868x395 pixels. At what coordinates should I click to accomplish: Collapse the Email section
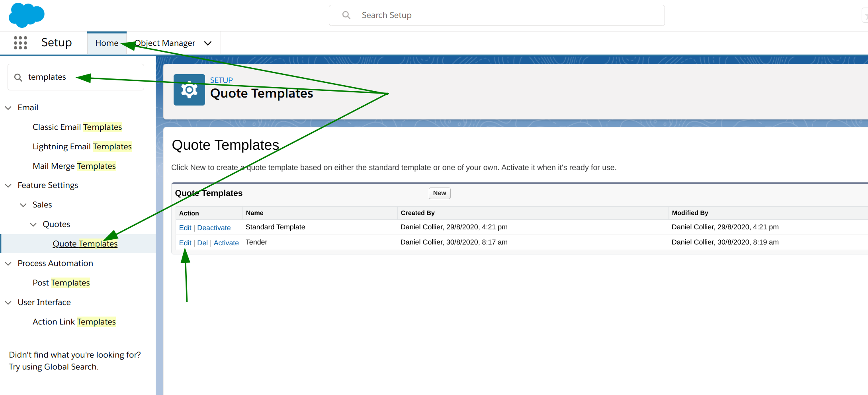[8, 108]
